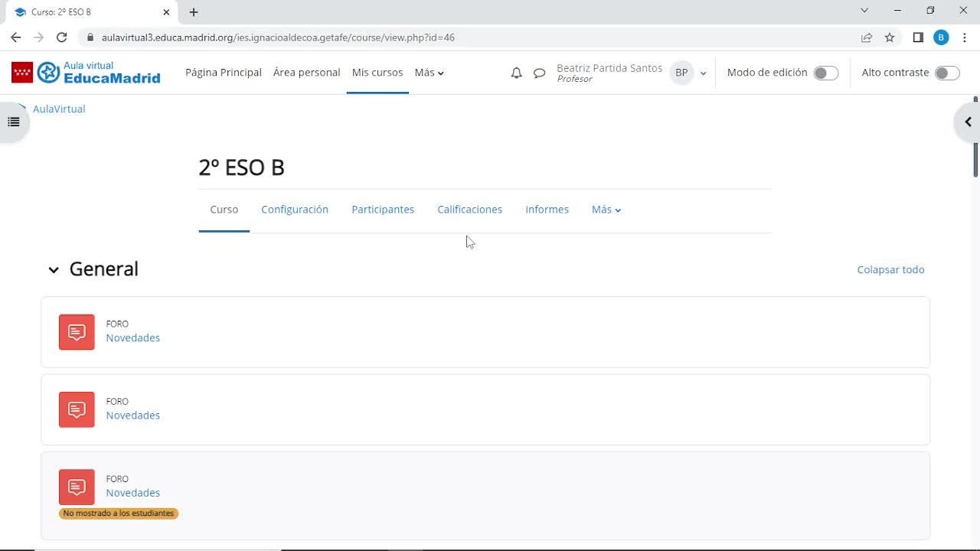Collapse the General section chevron
This screenshot has height=551, width=980.
pyautogui.click(x=54, y=269)
